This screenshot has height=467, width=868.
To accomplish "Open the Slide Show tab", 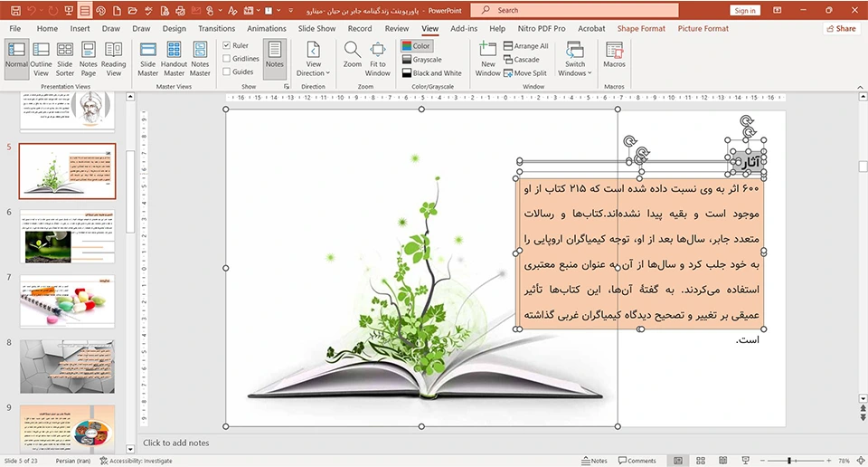I will (316, 28).
